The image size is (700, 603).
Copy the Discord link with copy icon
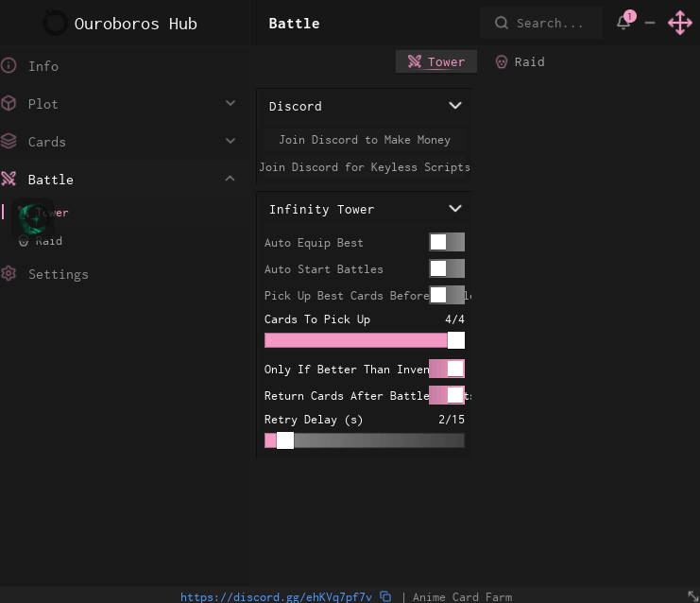pos(385,596)
